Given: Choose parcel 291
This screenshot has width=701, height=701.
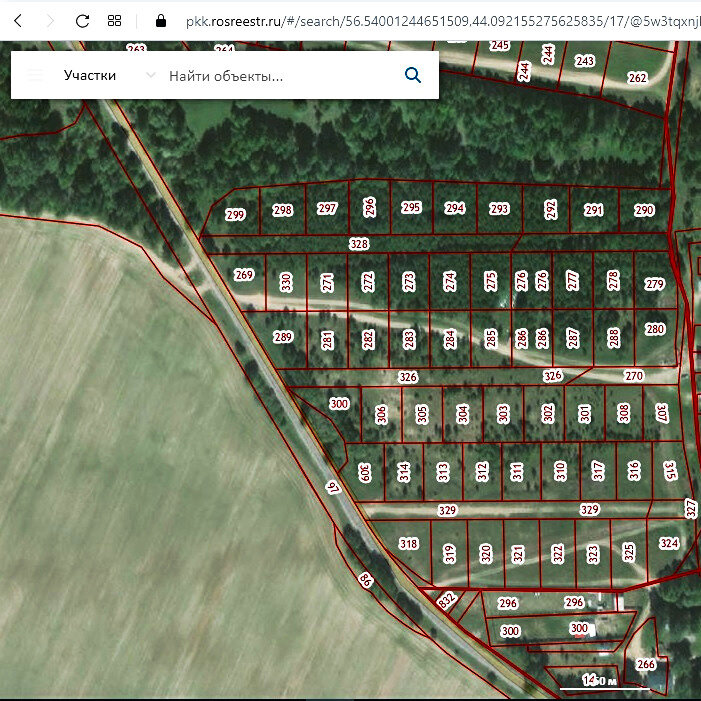Looking at the screenshot, I should [594, 210].
